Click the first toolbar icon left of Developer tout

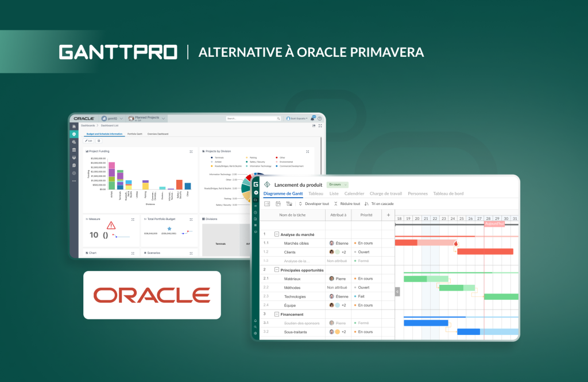pos(267,204)
